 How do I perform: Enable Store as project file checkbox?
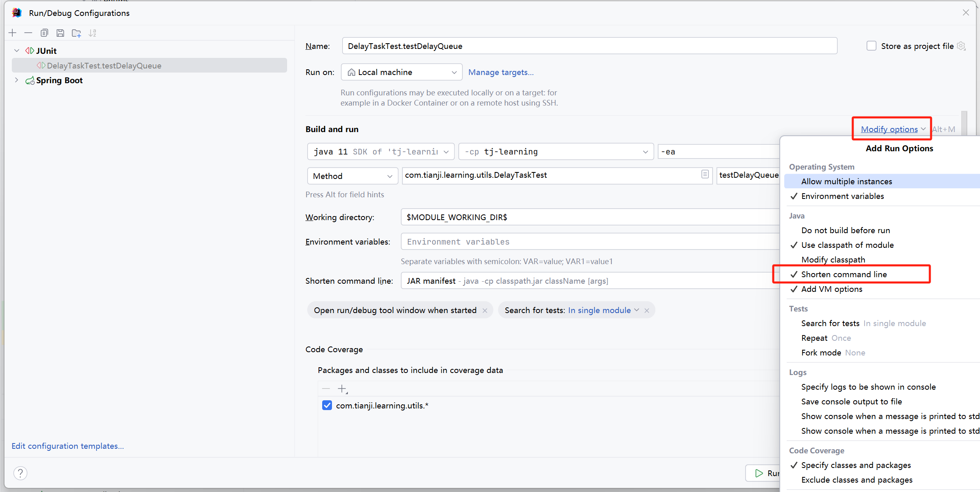(x=871, y=46)
